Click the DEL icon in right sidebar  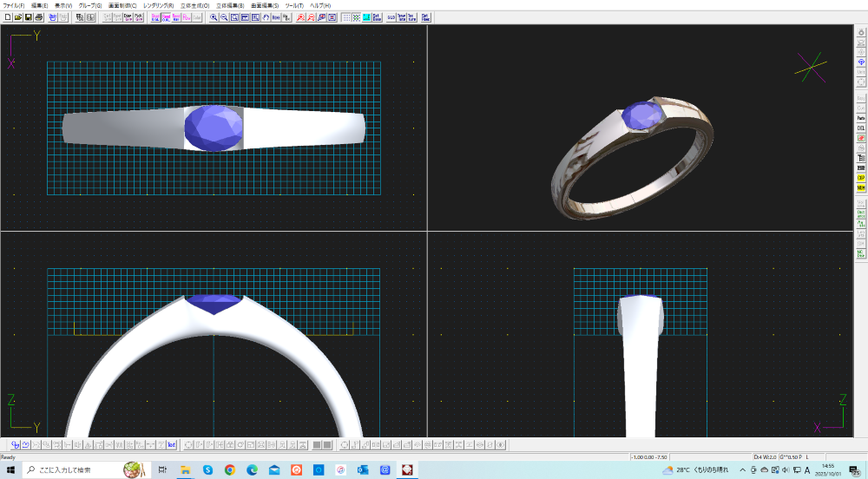tap(861, 128)
